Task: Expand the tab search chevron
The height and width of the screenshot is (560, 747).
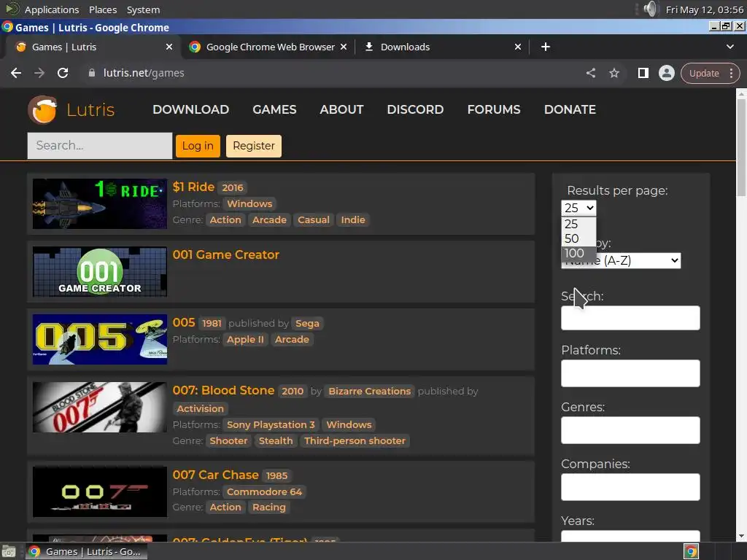Action: tap(729, 47)
